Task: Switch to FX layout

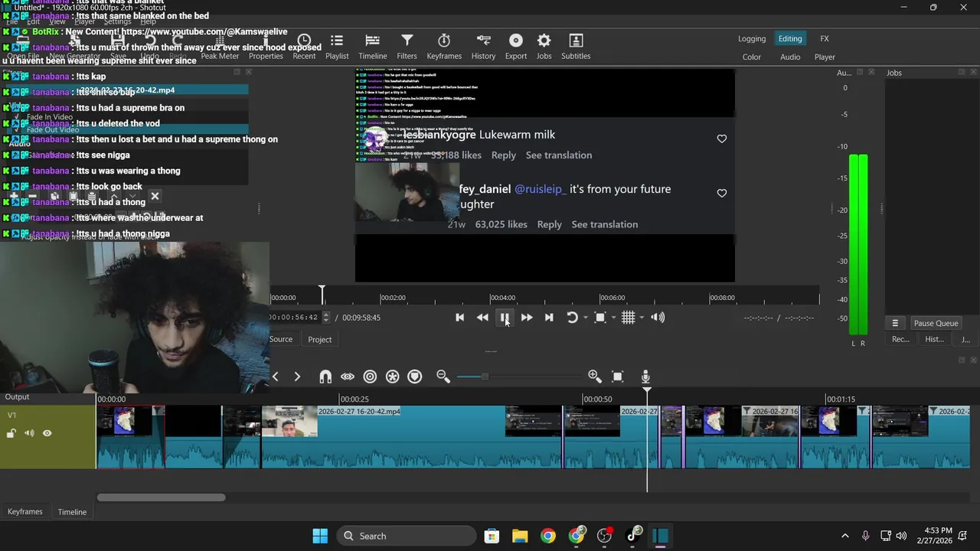Action: pyautogui.click(x=825, y=39)
